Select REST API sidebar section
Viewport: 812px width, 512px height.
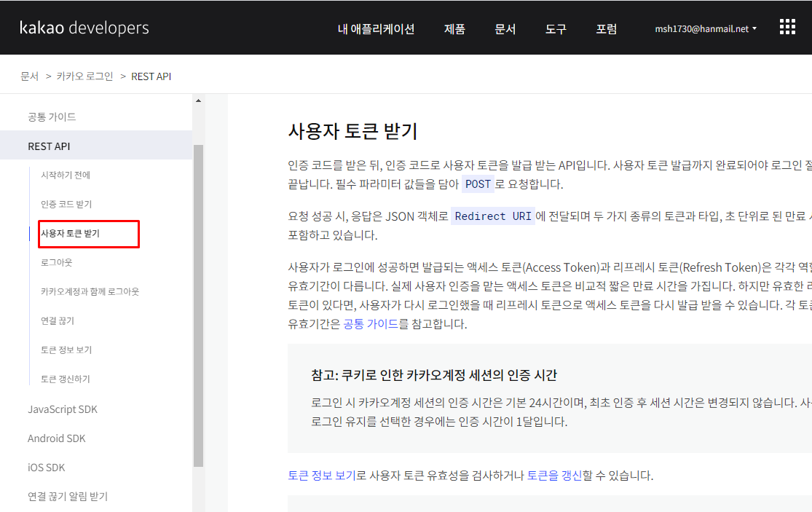[96, 145]
